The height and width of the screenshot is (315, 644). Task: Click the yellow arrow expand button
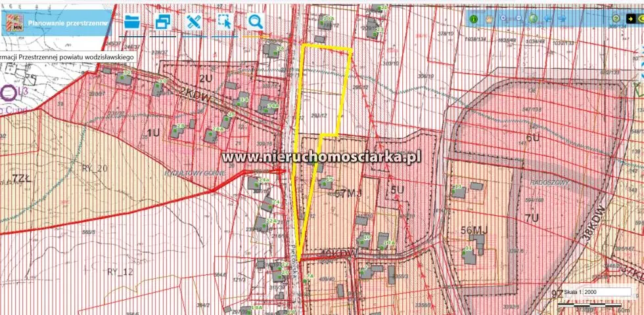pyautogui.click(x=630, y=19)
